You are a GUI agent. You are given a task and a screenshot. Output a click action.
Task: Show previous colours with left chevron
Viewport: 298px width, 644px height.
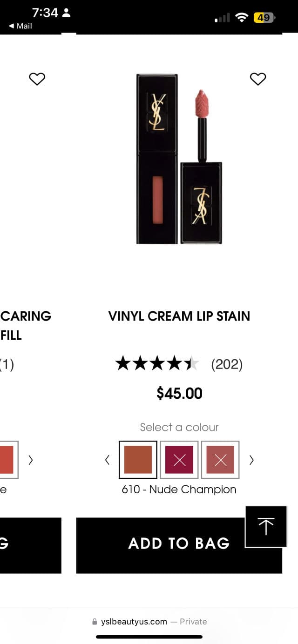pyautogui.click(x=108, y=460)
